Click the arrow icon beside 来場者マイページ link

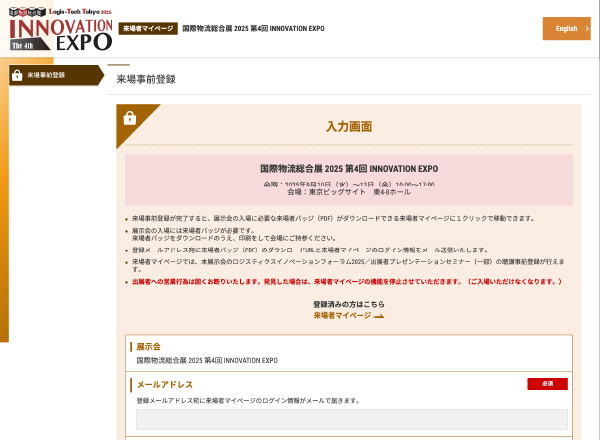(x=378, y=316)
